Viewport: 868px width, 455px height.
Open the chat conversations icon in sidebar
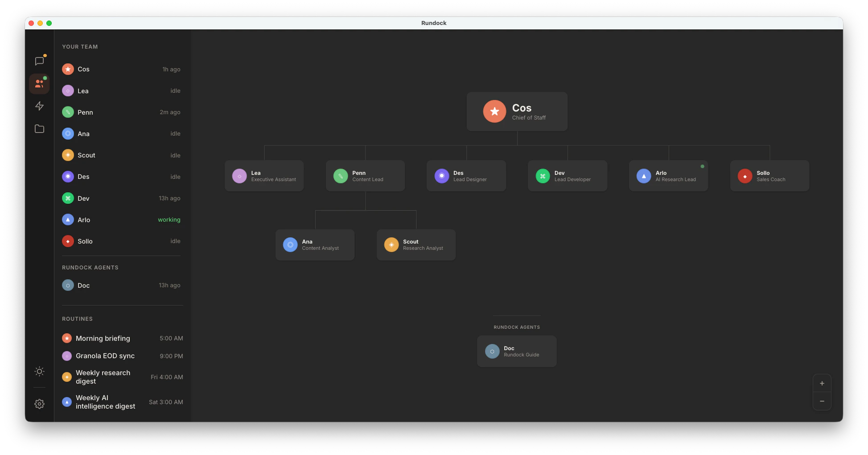39,61
